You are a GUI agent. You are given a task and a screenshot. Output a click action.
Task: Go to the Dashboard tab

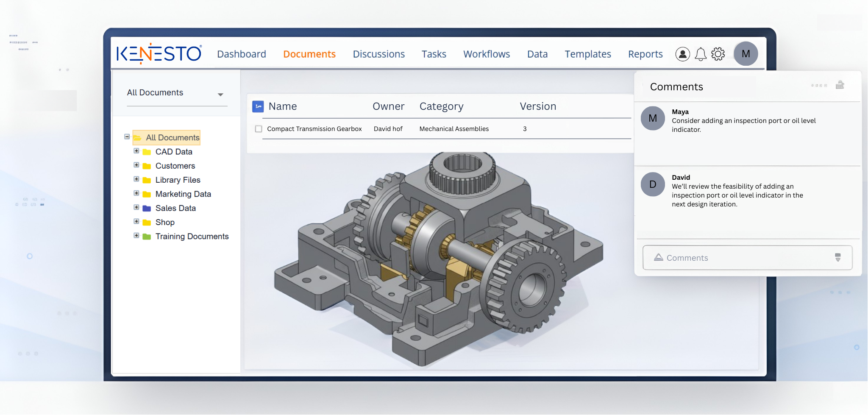tap(241, 54)
